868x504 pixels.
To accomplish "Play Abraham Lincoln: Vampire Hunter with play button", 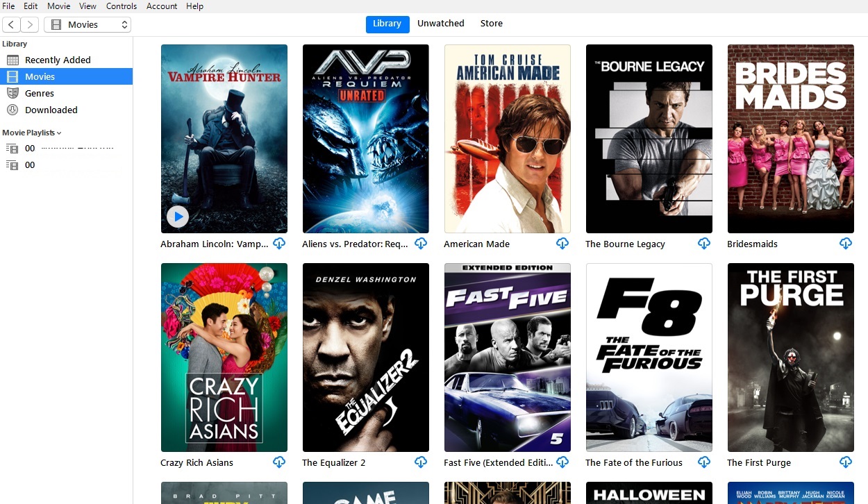I will coord(178,217).
